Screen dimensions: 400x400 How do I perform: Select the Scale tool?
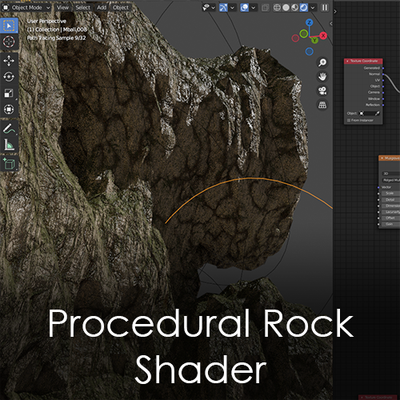coord(9,93)
